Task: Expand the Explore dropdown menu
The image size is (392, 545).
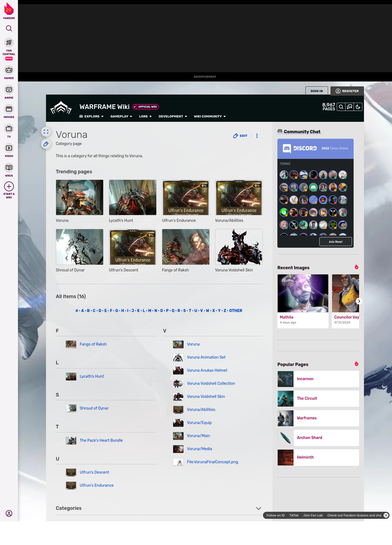Action: tap(91, 116)
